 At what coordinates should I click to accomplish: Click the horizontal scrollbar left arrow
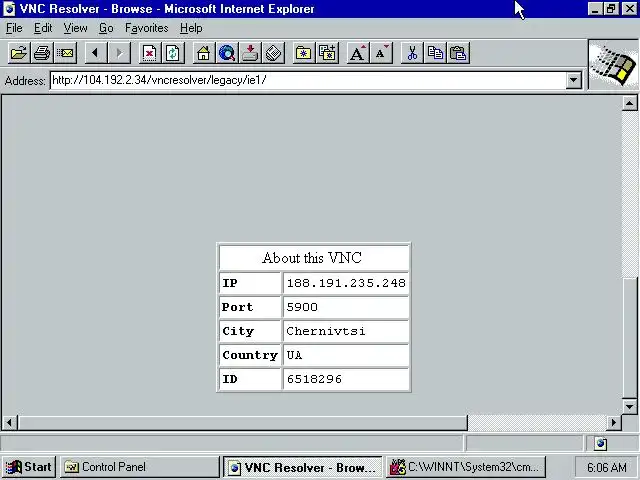point(10,422)
